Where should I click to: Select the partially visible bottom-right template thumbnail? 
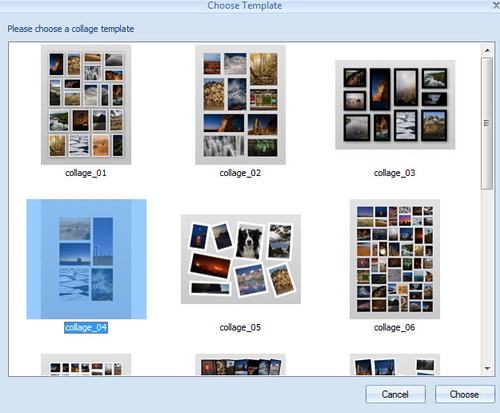click(395, 364)
